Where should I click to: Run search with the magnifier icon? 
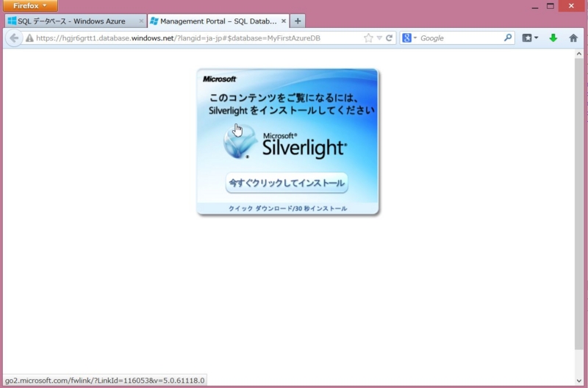pos(508,37)
